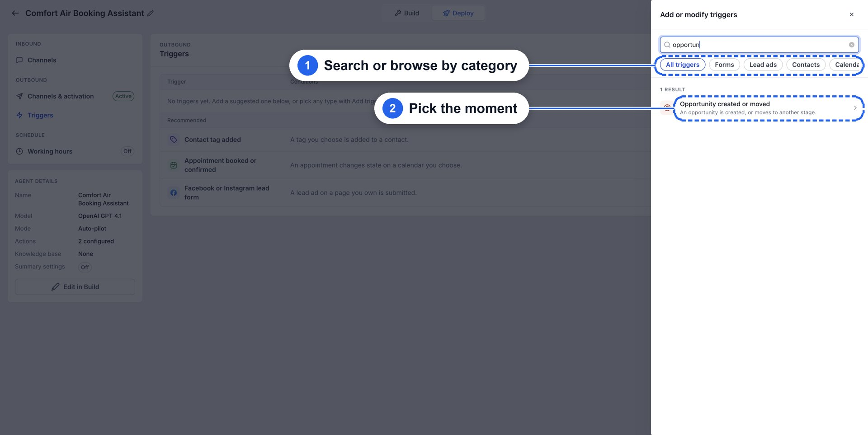This screenshot has width=868, height=435.
Task: Click the Facebook icon for the lead form trigger
Action: [174, 193]
